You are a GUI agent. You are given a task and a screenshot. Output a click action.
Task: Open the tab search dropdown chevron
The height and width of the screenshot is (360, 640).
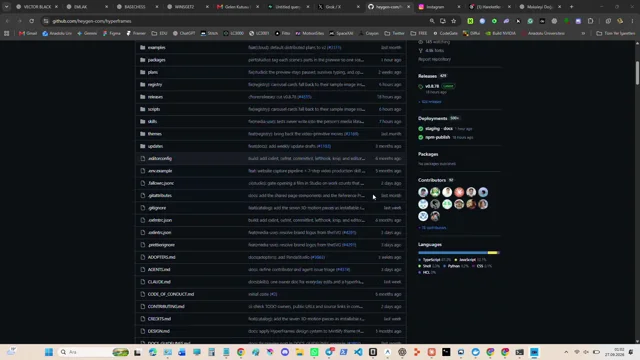click(x=7, y=7)
